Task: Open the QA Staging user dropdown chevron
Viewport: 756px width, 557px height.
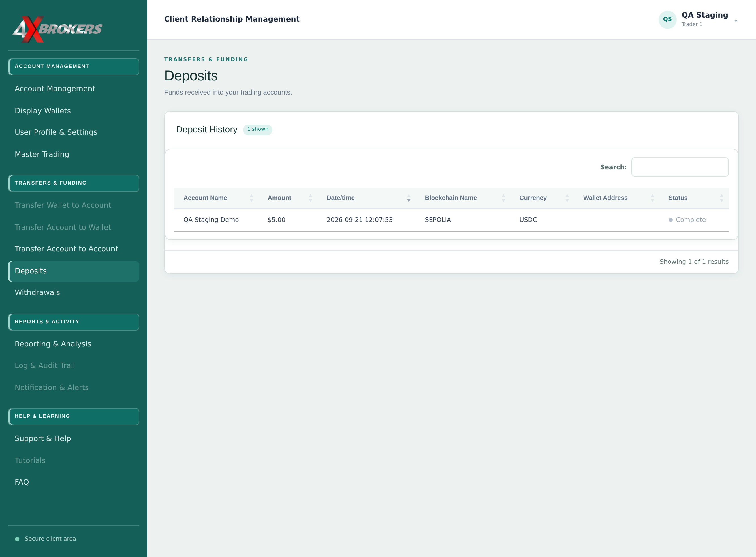Action: point(736,21)
